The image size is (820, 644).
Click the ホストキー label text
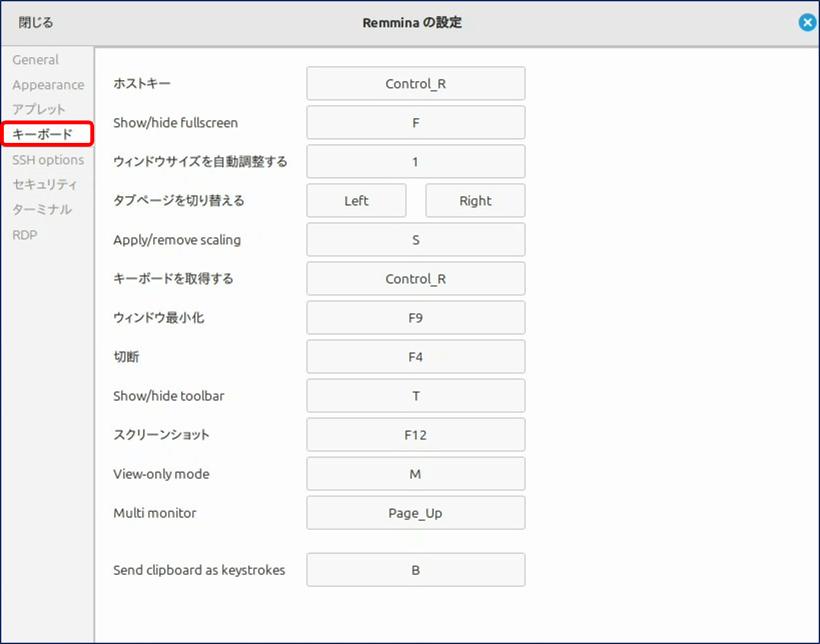point(142,83)
